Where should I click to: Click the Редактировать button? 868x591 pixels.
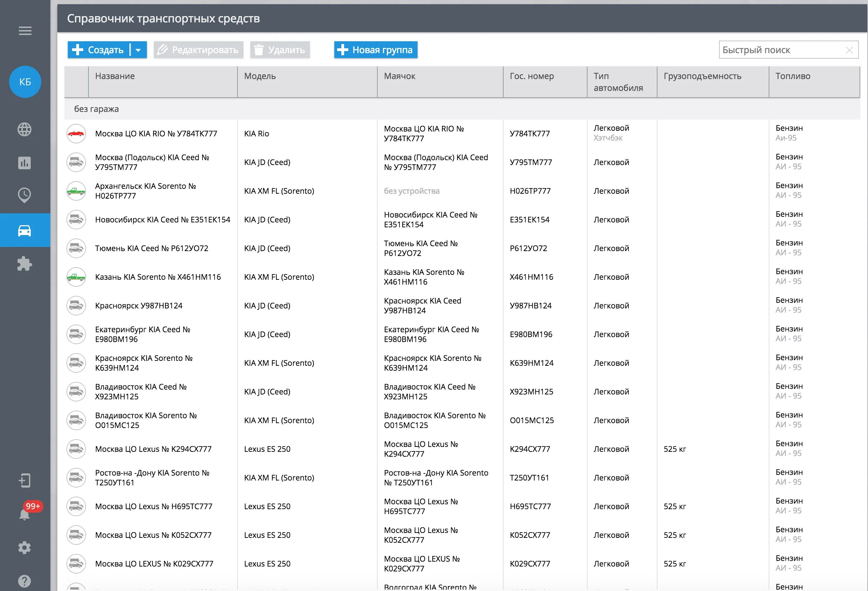click(x=198, y=50)
